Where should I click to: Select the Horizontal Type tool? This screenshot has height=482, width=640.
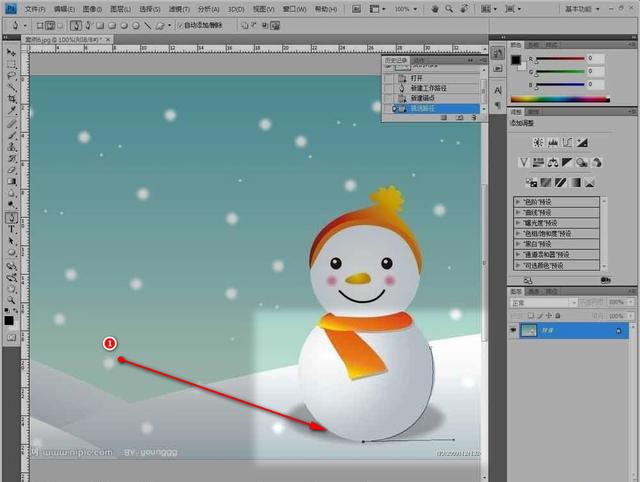11,229
